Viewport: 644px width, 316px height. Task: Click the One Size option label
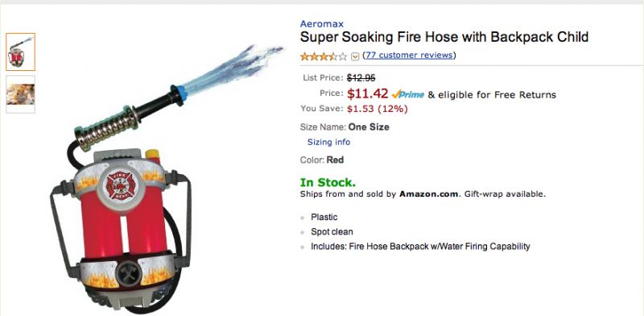click(x=369, y=127)
